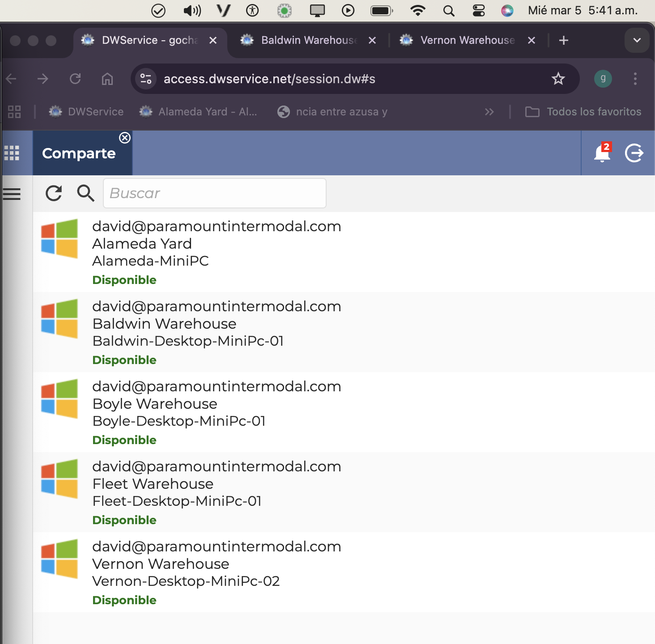Focus the Buscar search field

(x=215, y=193)
